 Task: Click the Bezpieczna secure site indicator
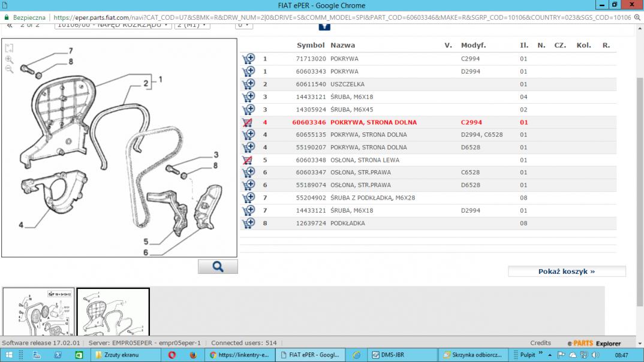coord(25,17)
